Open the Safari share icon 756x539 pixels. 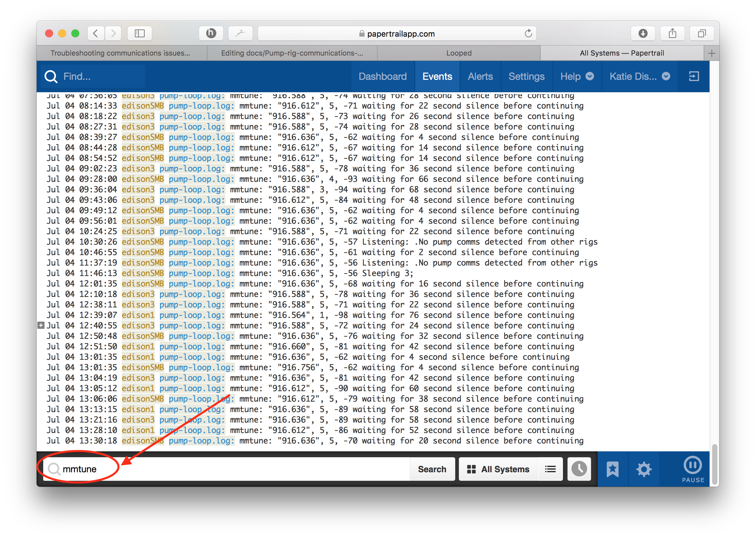[673, 33]
